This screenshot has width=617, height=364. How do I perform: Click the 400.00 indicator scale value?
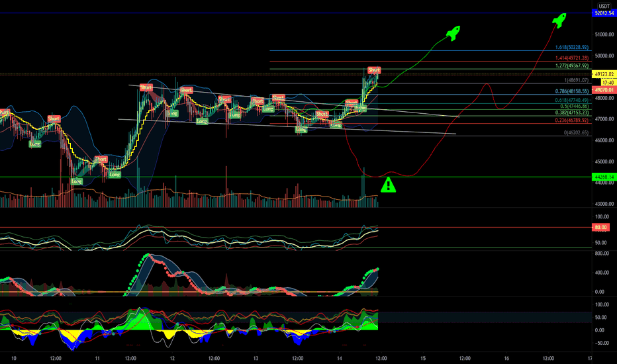(x=602, y=273)
